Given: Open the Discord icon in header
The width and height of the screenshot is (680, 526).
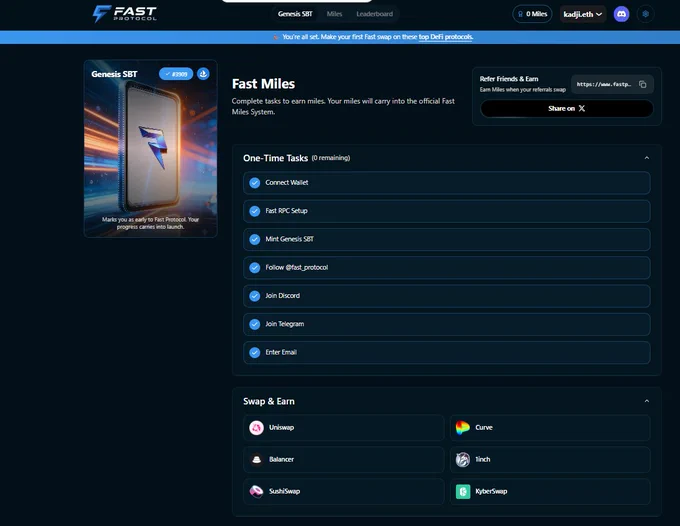Looking at the screenshot, I should click(621, 14).
